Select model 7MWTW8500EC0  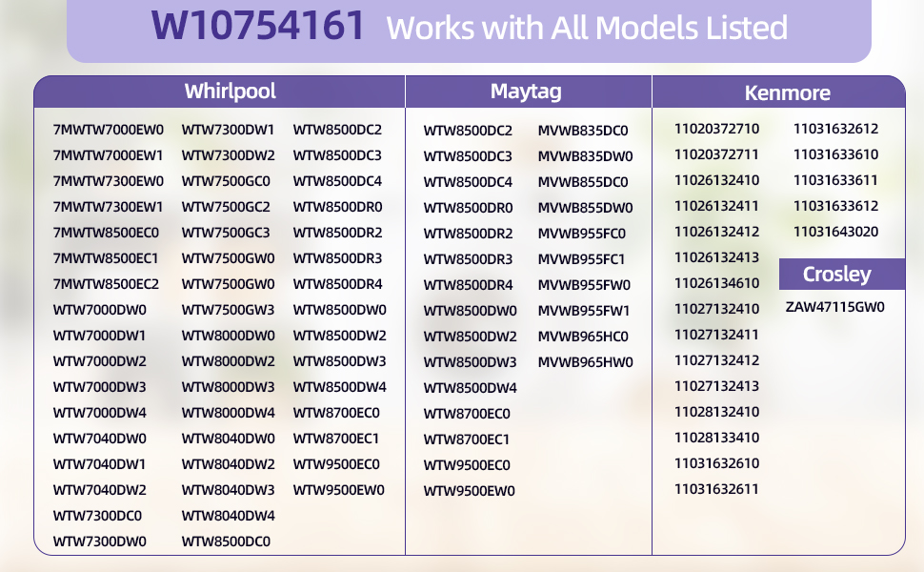tap(106, 233)
